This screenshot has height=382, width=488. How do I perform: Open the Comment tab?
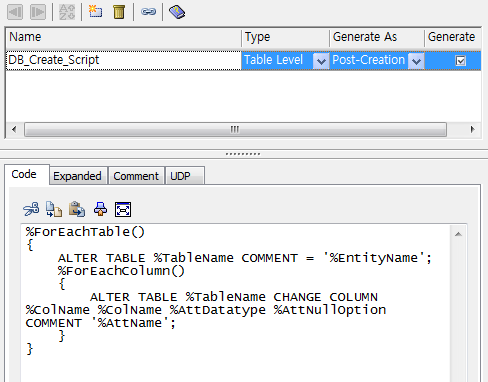coord(136,176)
